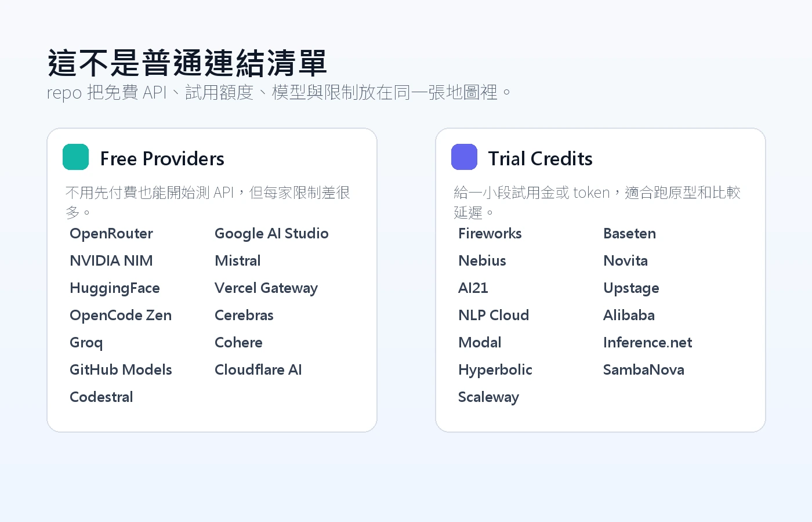Image resolution: width=812 pixels, height=522 pixels.
Task: Open Vercel Gateway provider
Action: 266,288
